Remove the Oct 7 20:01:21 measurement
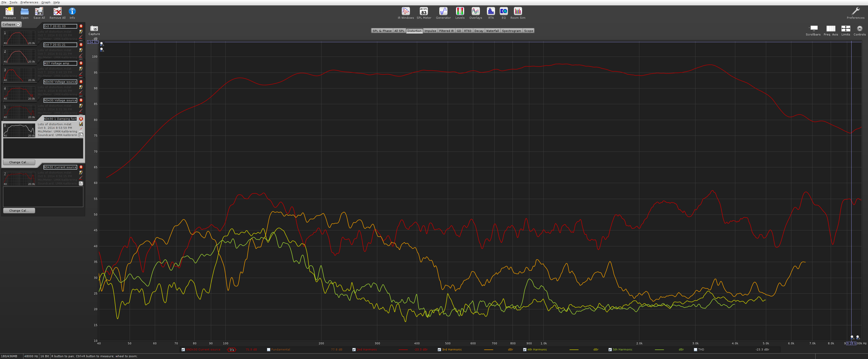 81,44
